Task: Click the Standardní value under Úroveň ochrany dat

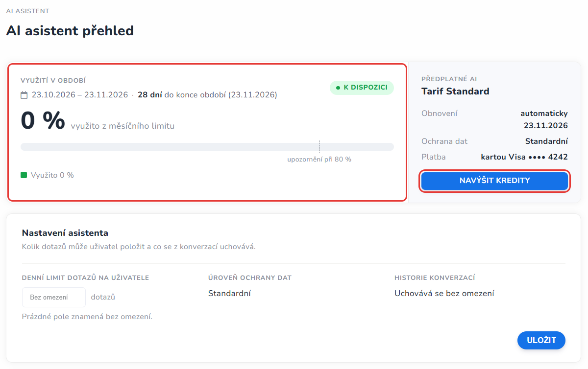Action: pos(230,294)
